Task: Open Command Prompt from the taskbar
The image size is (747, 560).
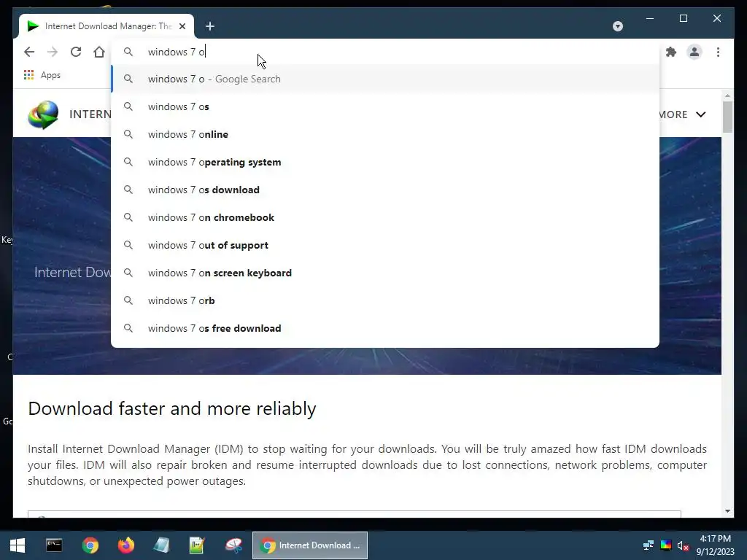Action: coord(54,545)
